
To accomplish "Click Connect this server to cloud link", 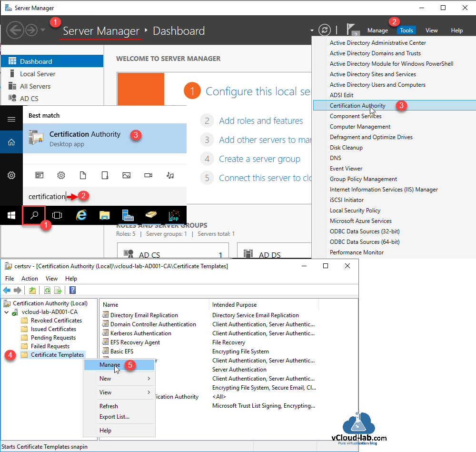I will [x=265, y=178].
